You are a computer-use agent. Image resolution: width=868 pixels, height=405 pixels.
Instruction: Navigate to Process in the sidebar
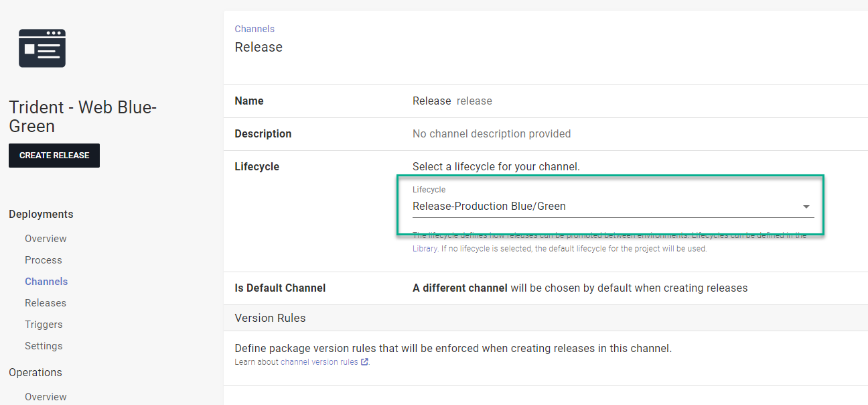43,259
